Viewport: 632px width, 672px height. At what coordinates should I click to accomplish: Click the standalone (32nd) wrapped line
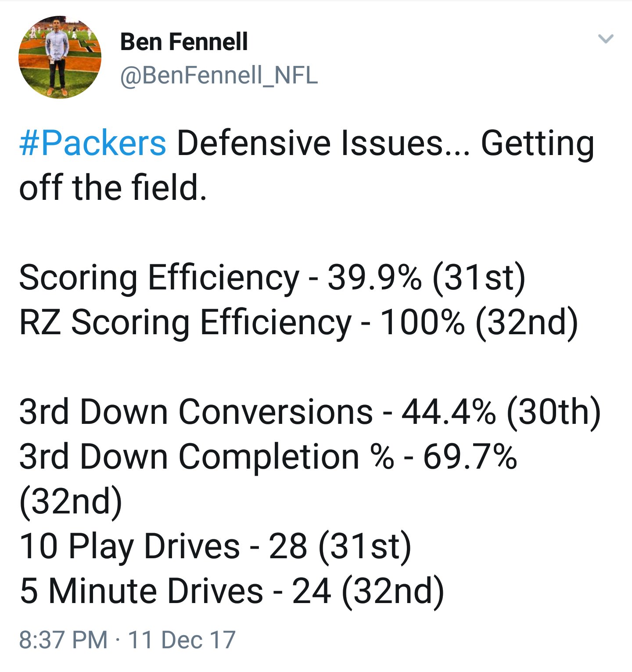point(71,502)
